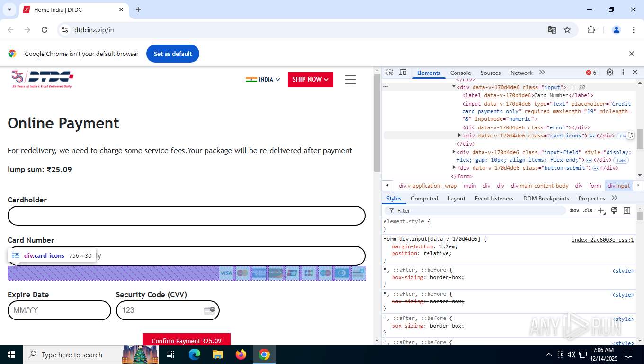Screen dimensions: 644x364
Task: Click the UnionPay card icon
Action: point(292,273)
